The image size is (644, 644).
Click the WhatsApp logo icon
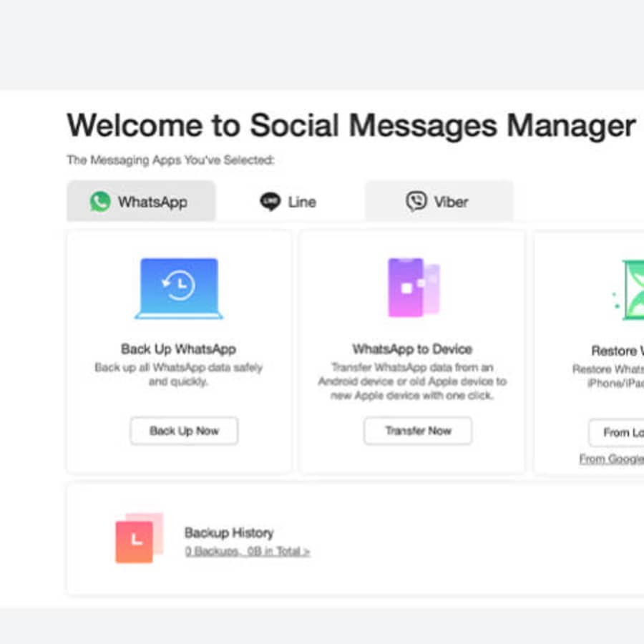(99, 201)
